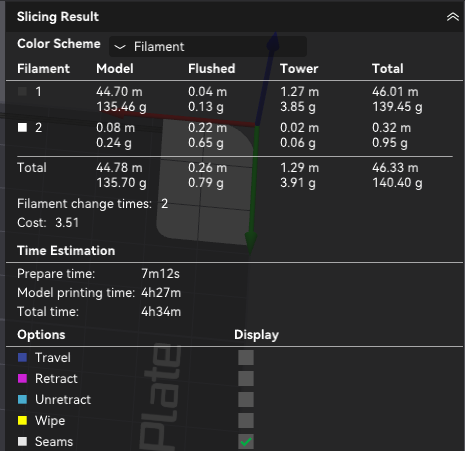Image resolution: width=465 pixels, height=451 pixels.
Task: Click the magenta Retract color icon
Action: tap(22, 378)
